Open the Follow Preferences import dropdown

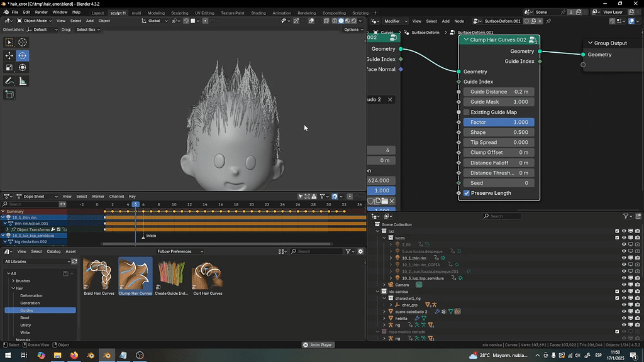180,251
